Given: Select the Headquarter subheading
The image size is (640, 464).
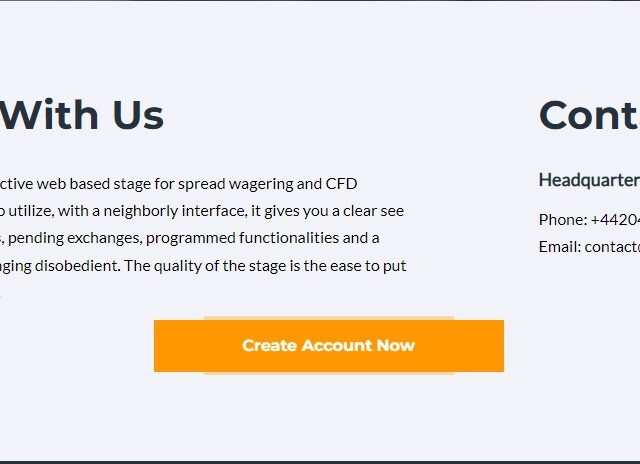Looking at the screenshot, I should [x=588, y=180].
